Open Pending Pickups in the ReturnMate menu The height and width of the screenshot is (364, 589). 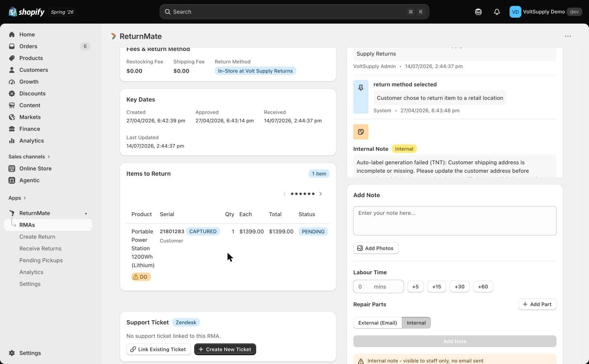tap(41, 260)
